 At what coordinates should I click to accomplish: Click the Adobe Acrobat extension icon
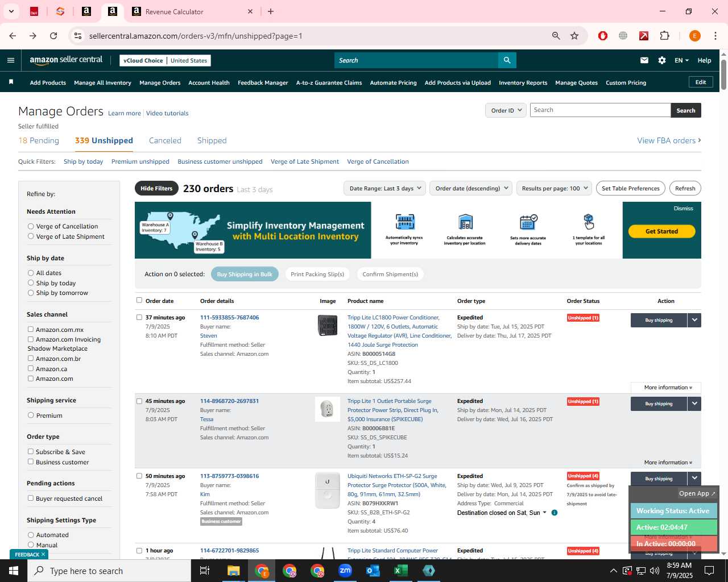pyautogui.click(x=644, y=36)
